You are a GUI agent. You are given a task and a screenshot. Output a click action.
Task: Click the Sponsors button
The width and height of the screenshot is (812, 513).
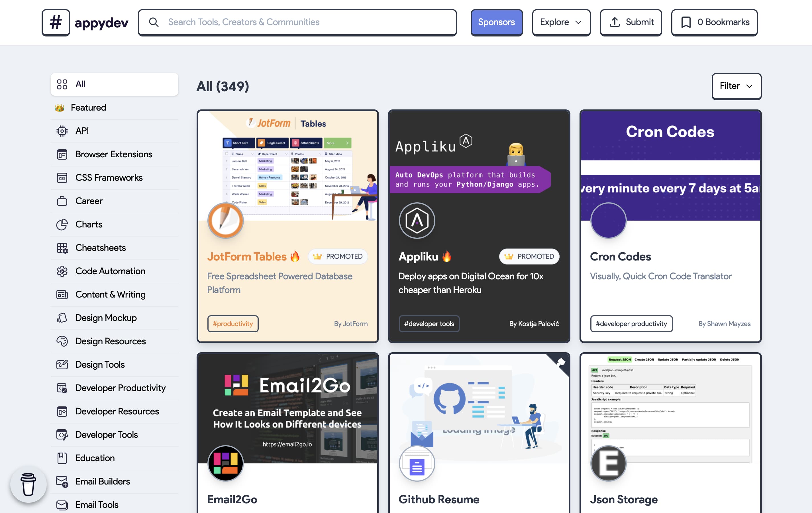pos(496,22)
